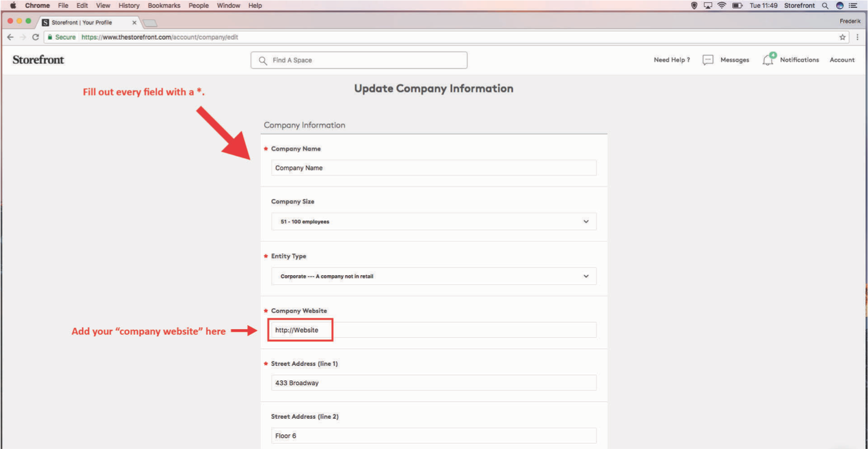Open the Account menu in header
The width and height of the screenshot is (868, 449).
click(x=842, y=60)
